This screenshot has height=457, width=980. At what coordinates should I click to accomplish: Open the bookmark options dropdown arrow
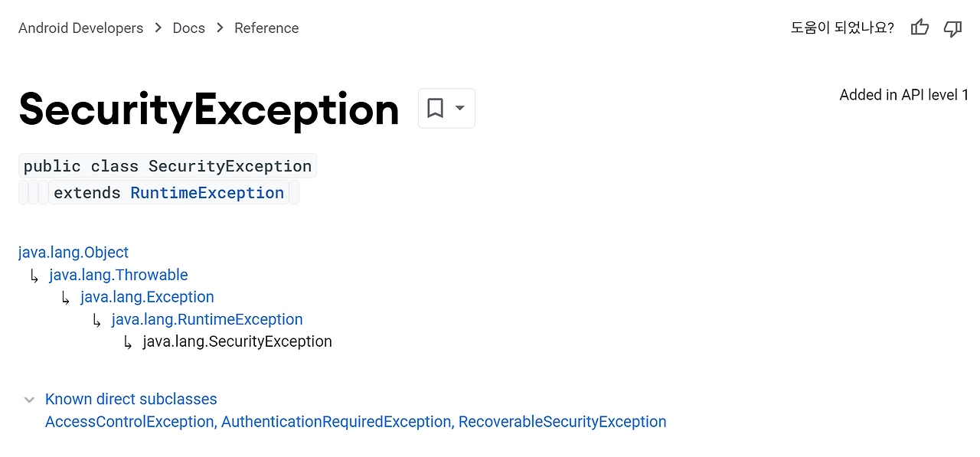tap(459, 108)
